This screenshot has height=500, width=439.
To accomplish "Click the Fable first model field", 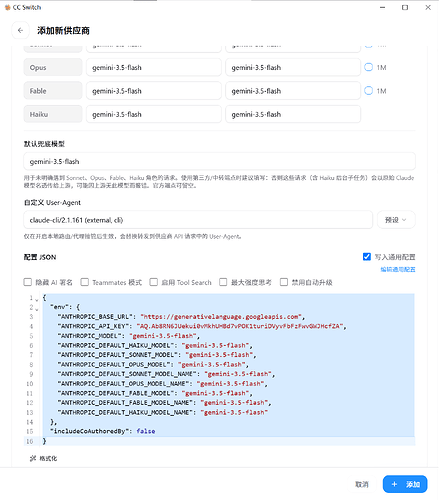I will tap(154, 91).
